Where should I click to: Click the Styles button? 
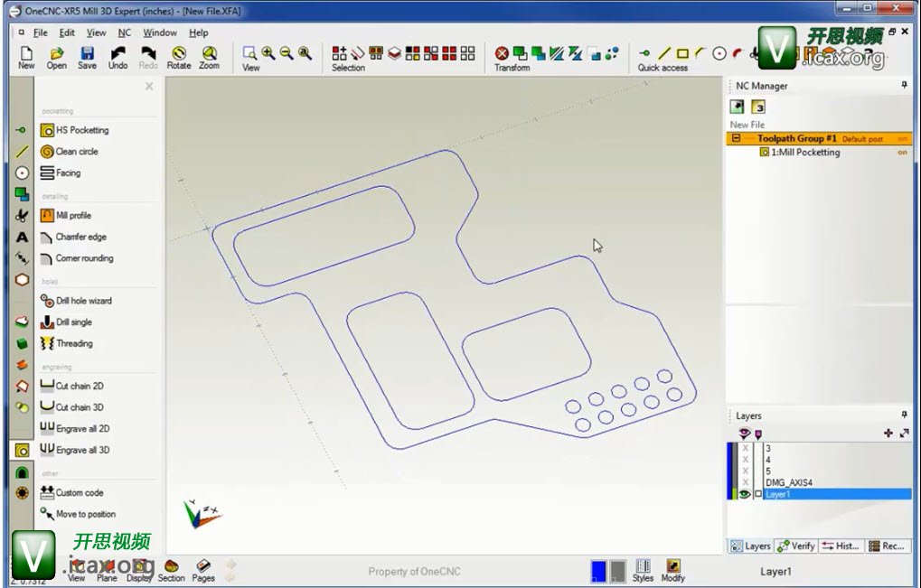tap(643, 570)
